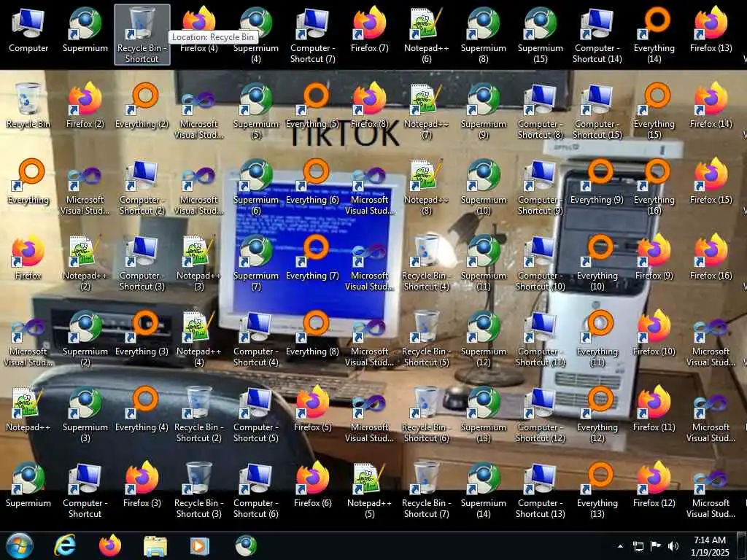Select Computer - Shortcut (4) icon
Viewport: 747px width, 560px height.
[256, 337]
